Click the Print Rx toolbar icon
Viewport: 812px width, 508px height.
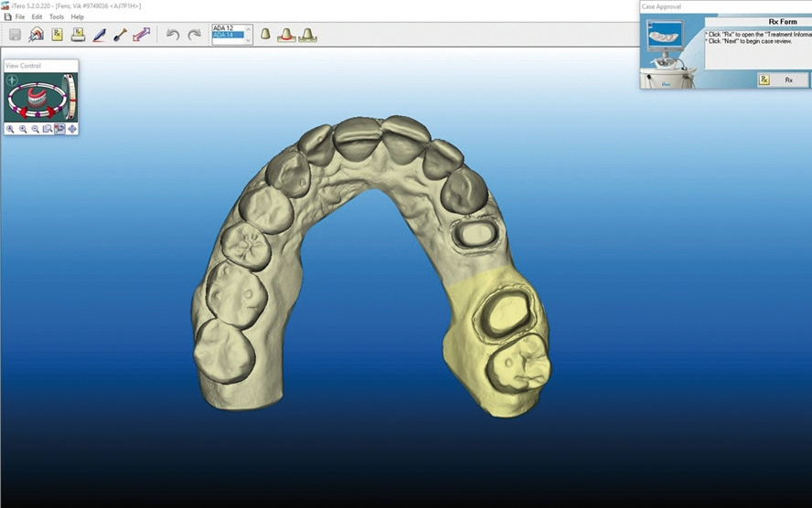pos(79,35)
